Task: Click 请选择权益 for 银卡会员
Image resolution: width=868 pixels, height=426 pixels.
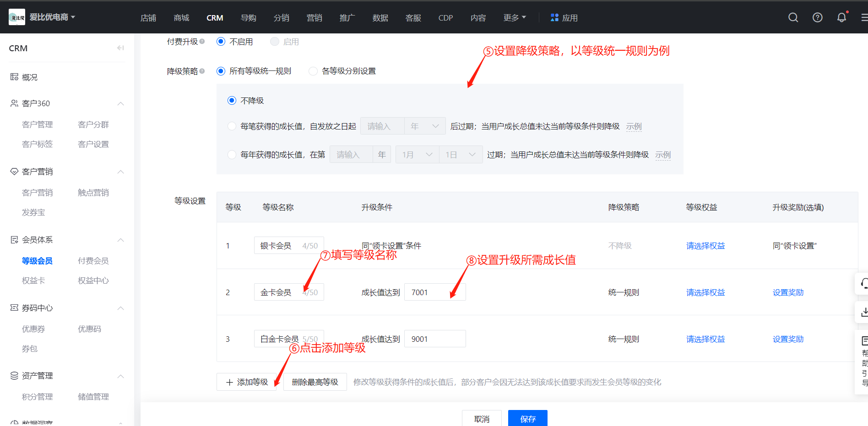Action: (705, 246)
